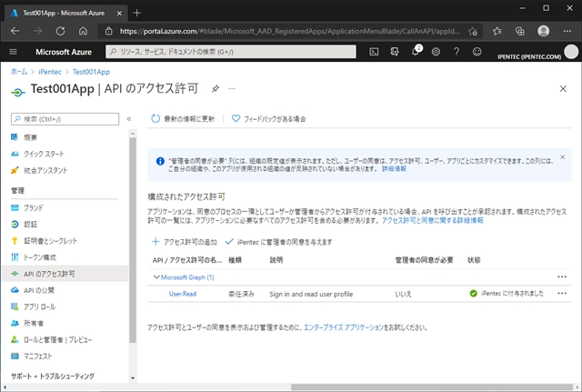The height and width of the screenshot is (392, 582).
Task: Click アクセス許可の追加 to add permission
Action: [185, 242]
